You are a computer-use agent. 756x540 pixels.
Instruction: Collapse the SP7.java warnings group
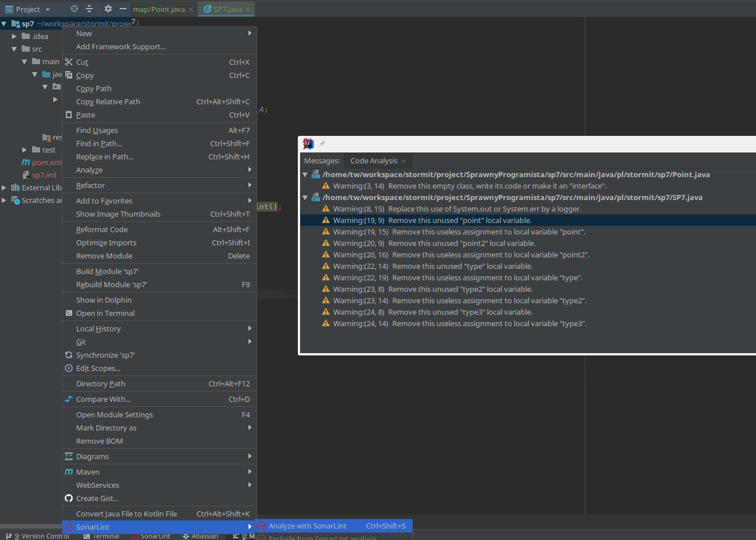(x=305, y=198)
